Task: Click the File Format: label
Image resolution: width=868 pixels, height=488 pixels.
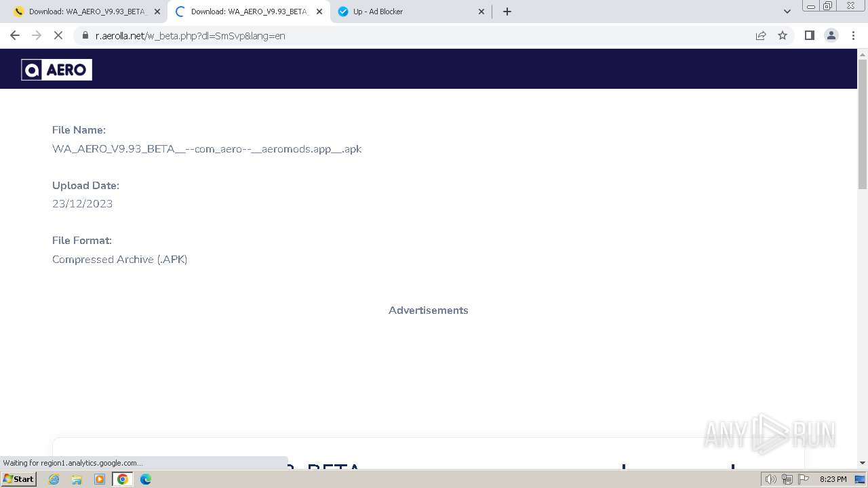Action: coord(82,241)
